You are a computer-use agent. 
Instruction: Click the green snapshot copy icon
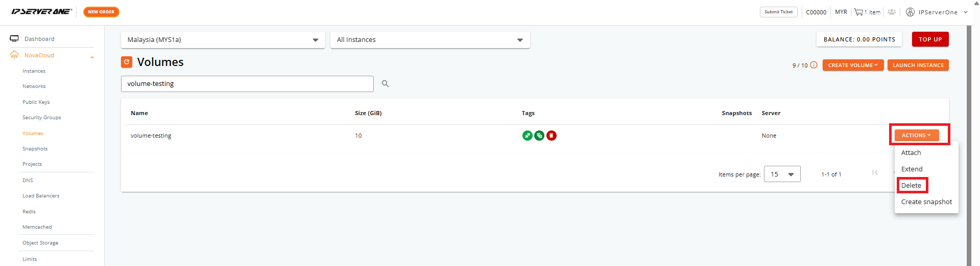[x=539, y=136]
